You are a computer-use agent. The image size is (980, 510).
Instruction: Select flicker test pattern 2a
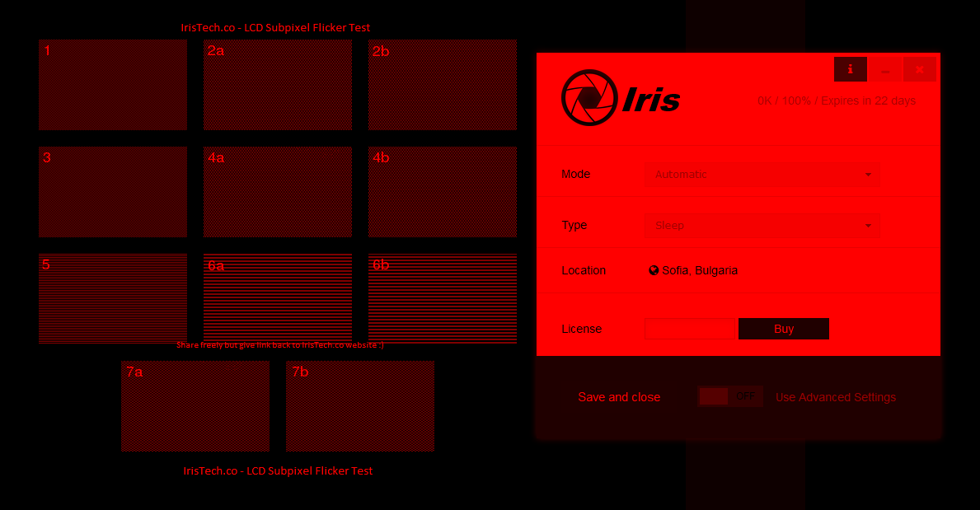tap(278, 85)
